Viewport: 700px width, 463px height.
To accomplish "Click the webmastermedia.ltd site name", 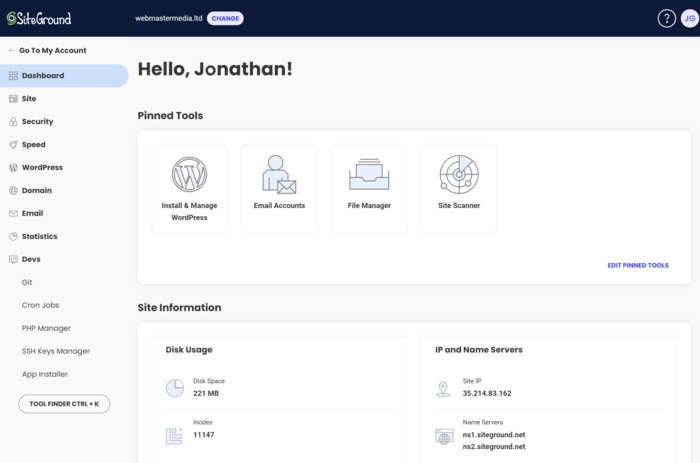I will (x=169, y=18).
